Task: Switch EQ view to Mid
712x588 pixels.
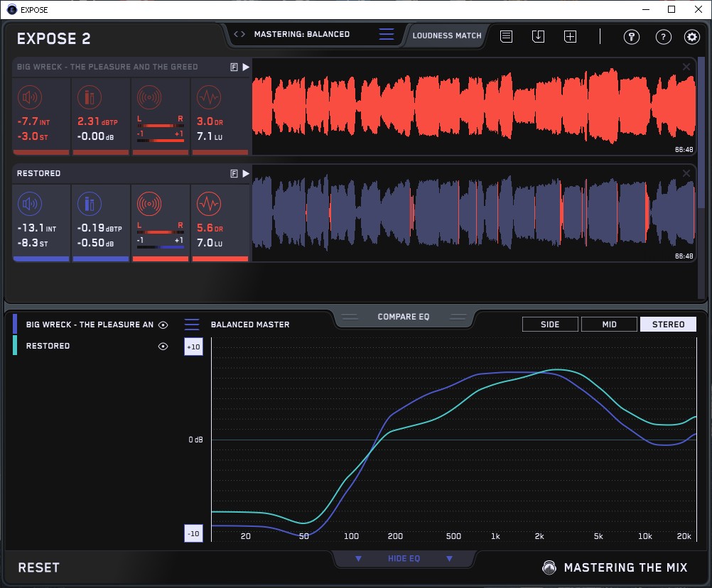Action: tap(608, 325)
